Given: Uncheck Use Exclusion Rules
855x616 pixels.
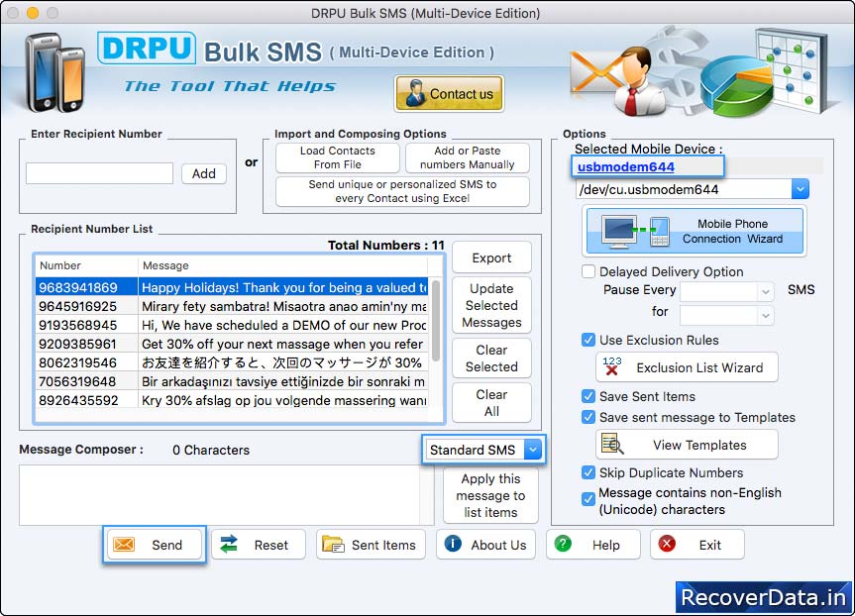Looking at the screenshot, I should click(x=588, y=340).
